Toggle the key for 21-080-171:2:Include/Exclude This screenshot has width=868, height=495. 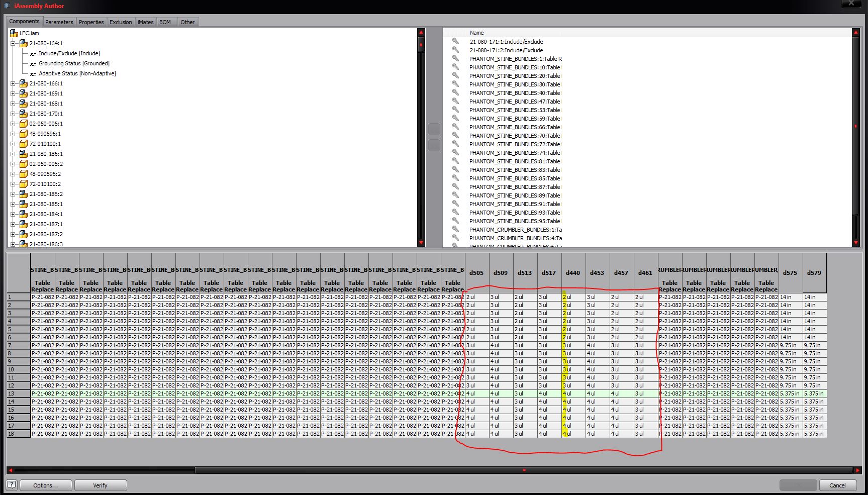coord(455,50)
